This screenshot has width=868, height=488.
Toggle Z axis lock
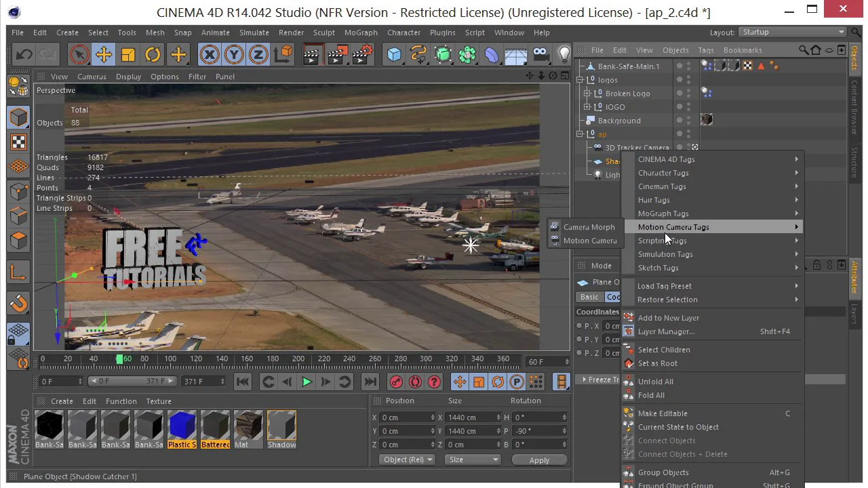258,54
